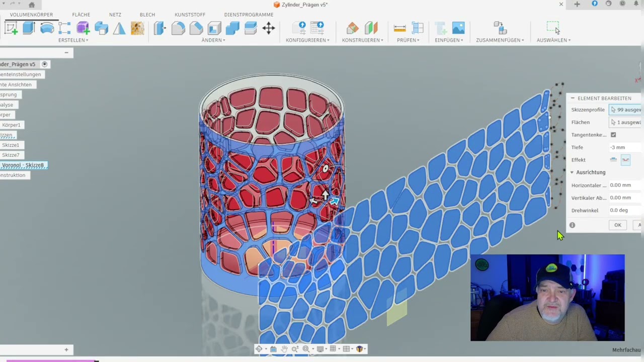Screen dimensions: 644x362
Task: Choose the Deboss effect icon
Action: coord(625,160)
